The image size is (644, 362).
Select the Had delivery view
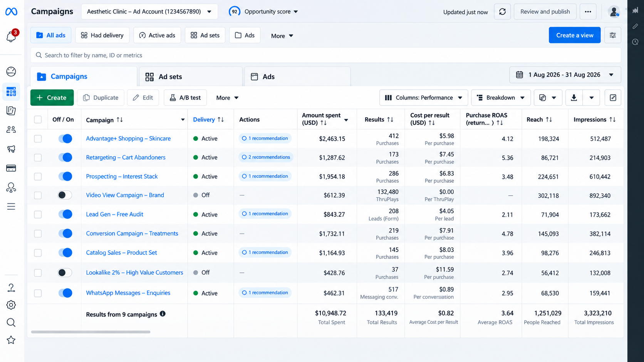coord(102,35)
